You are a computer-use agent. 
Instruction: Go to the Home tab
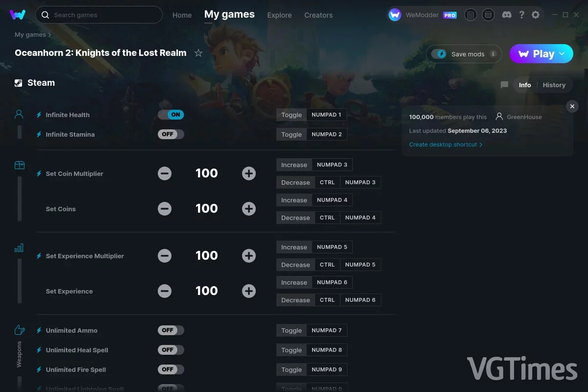pyautogui.click(x=182, y=15)
